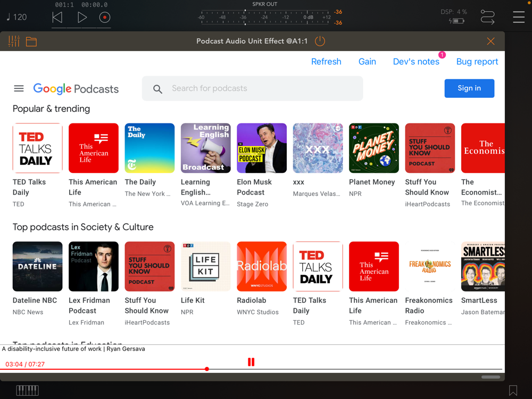Open the mixer sliders icon

click(x=14, y=41)
